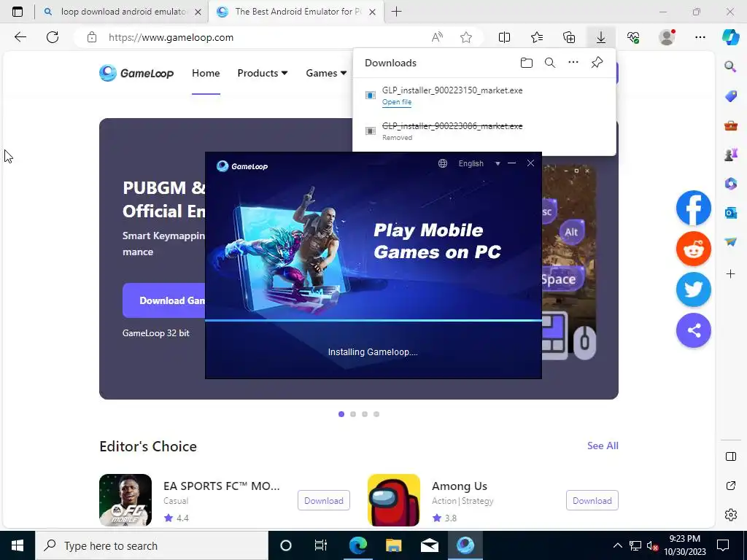Close the Best Android Emulator tab
747x560 pixels.
(373, 12)
